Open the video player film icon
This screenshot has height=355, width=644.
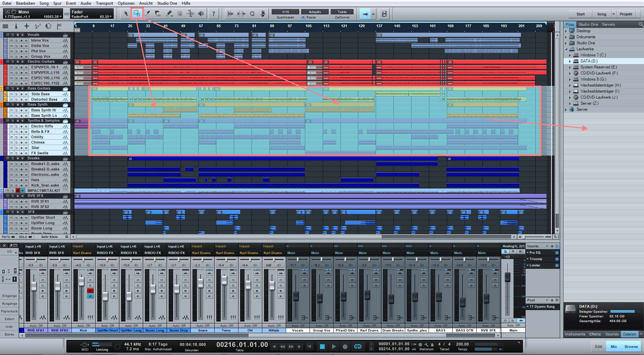pos(384,14)
